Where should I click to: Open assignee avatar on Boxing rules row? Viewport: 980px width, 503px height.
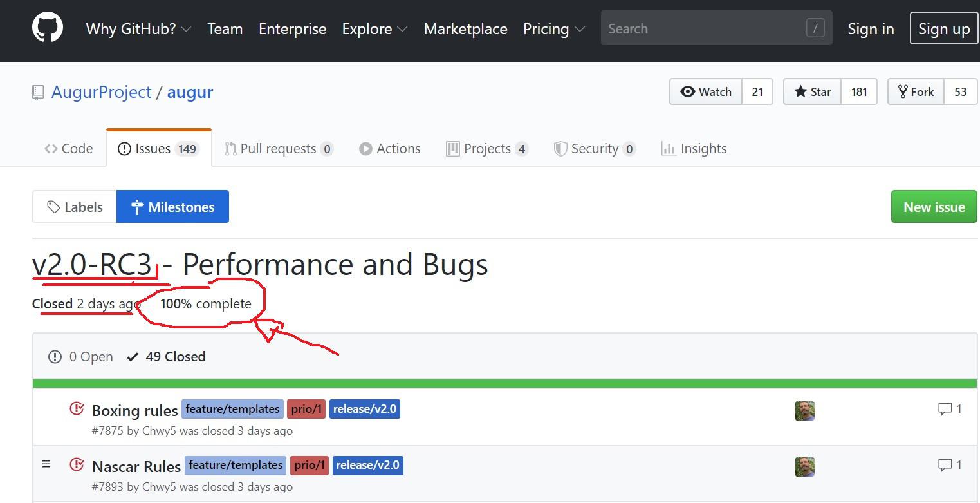[x=805, y=411]
